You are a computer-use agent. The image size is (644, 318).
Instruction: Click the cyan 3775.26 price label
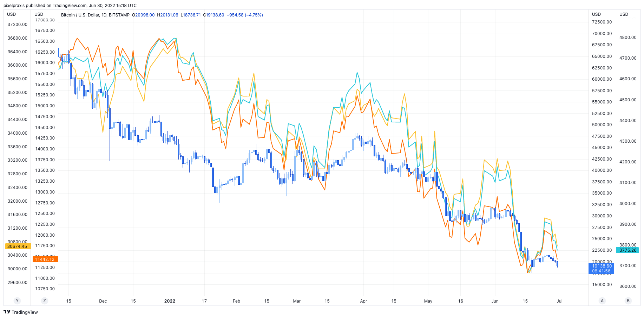click(x=628, y=250)
